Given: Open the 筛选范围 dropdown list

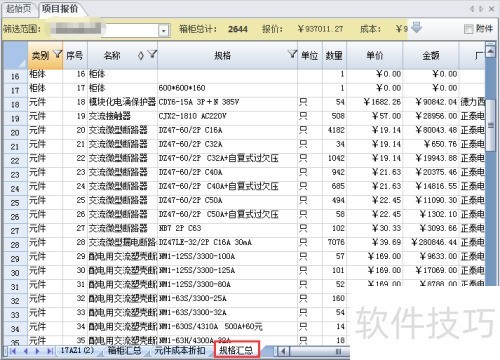Looking at the screenshot, I should click(163, 31).
